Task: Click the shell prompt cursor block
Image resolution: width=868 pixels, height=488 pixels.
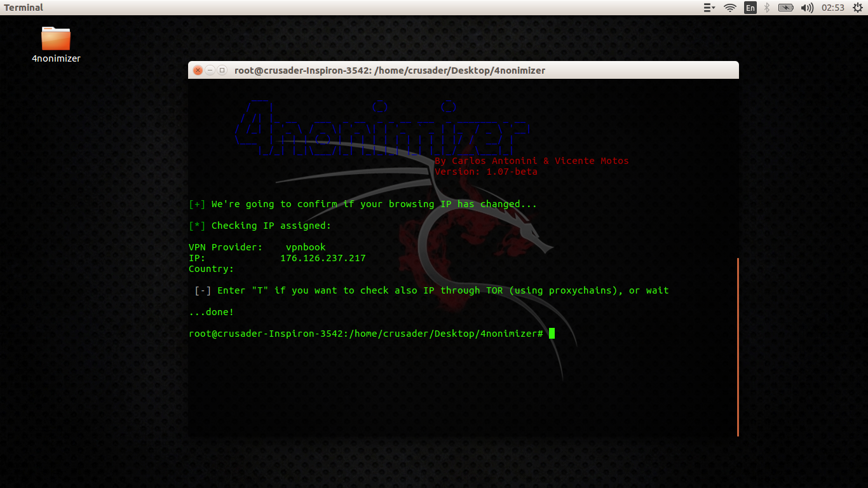Action: pos(552,334)
